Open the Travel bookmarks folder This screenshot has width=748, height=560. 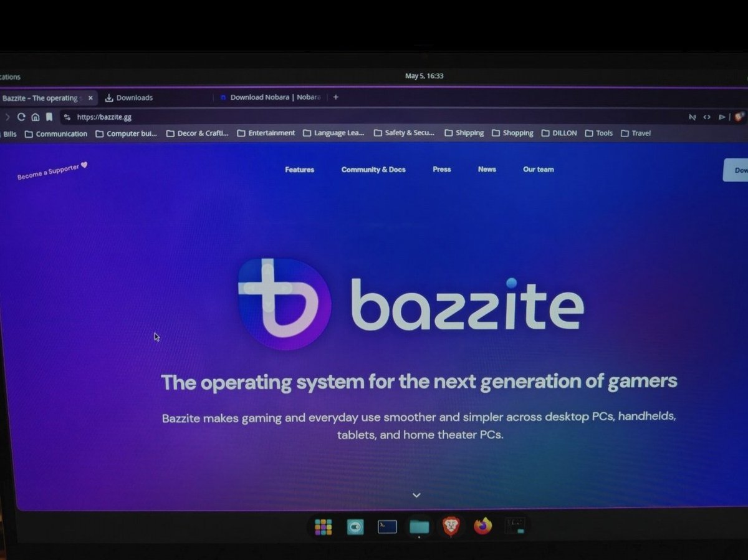[636, 133]
